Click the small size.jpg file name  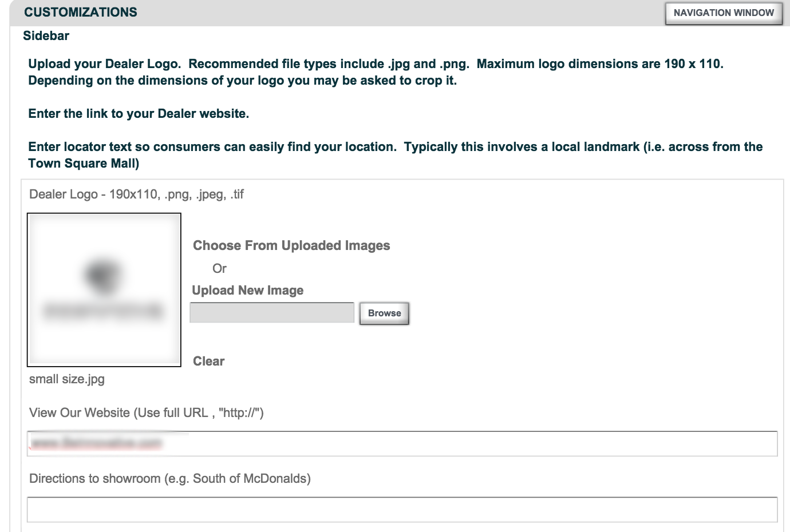(x=67, y=379)
